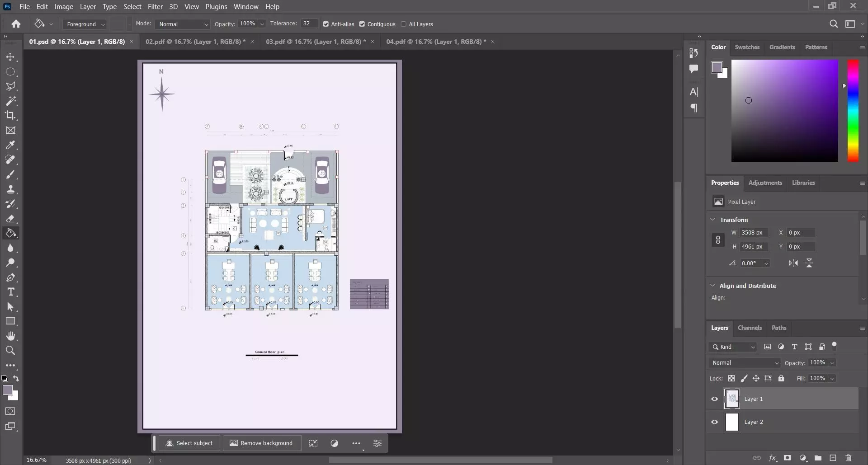868x465 pixels.
Task: Select the Elliptical Marquee tool
Action: point(10,72)
